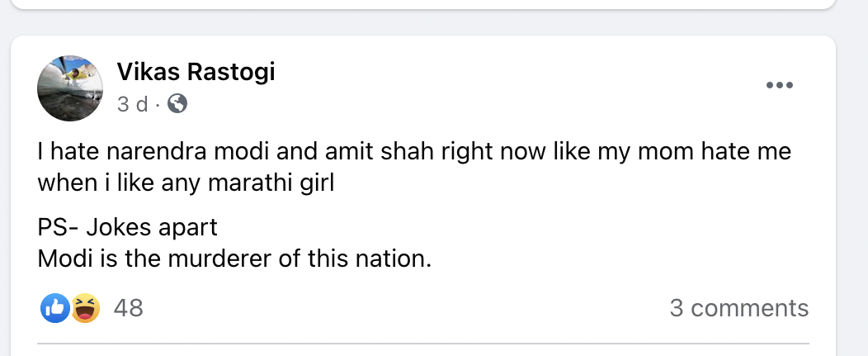
Task: Click the globe Public audience icon
Action: coord(177,104)
